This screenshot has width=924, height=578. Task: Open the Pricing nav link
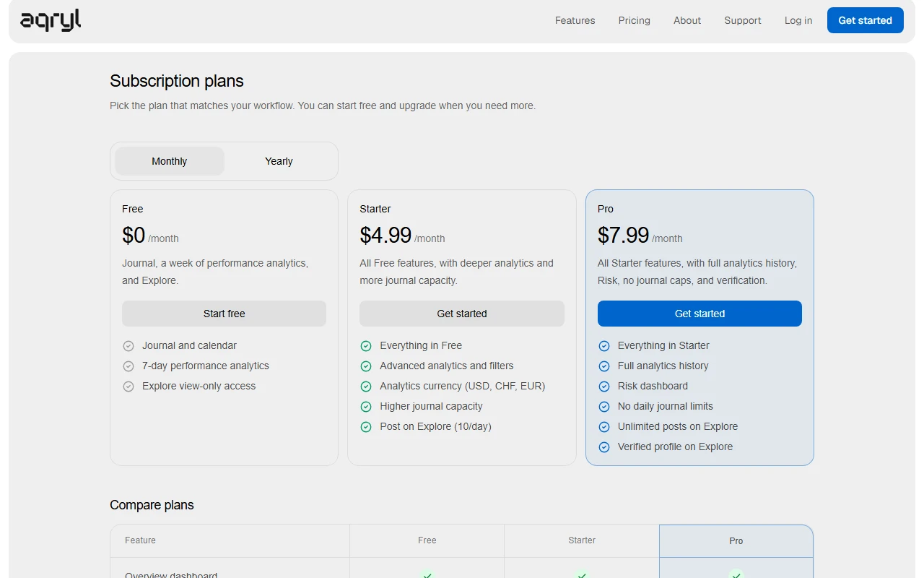pos(634,20)
